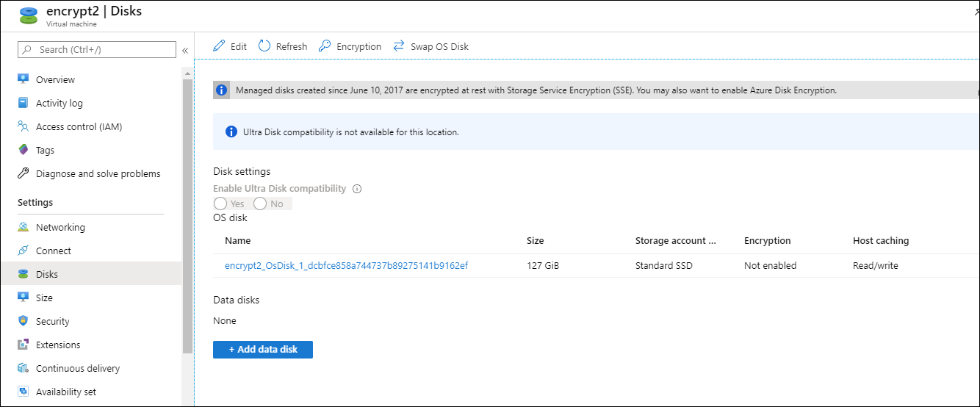Click the Overview monitor icon

pyautogui.click(x=23, y=79)
